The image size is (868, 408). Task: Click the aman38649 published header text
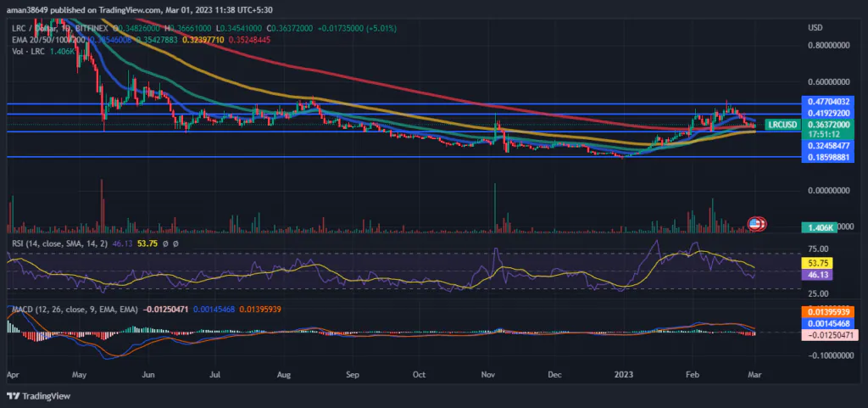coord(141,9)
